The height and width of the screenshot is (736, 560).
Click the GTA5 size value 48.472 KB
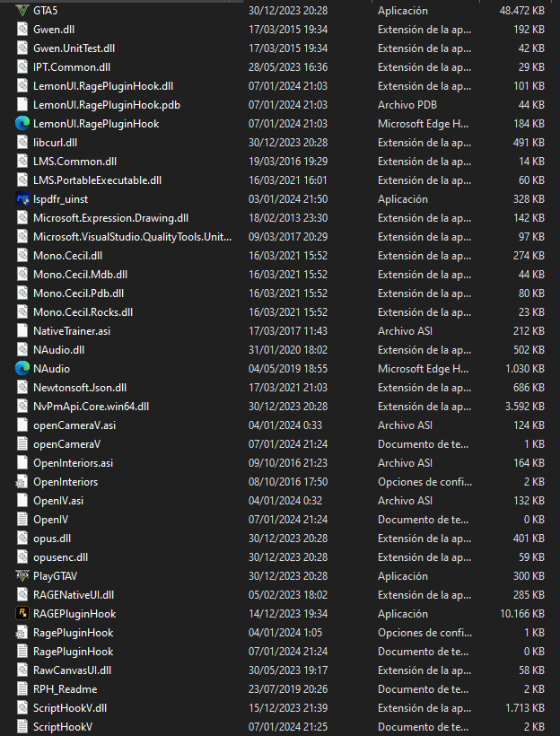(x=522, y=11)
